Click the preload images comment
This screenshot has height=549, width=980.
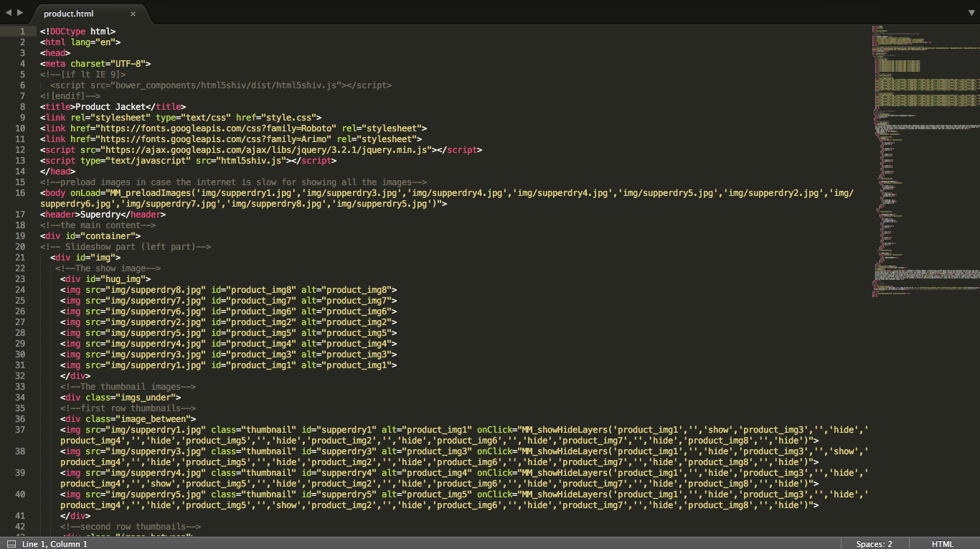click(234, 182)
